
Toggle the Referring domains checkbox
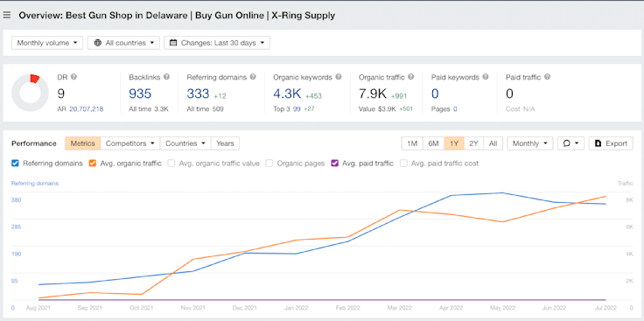click(15, 163)
